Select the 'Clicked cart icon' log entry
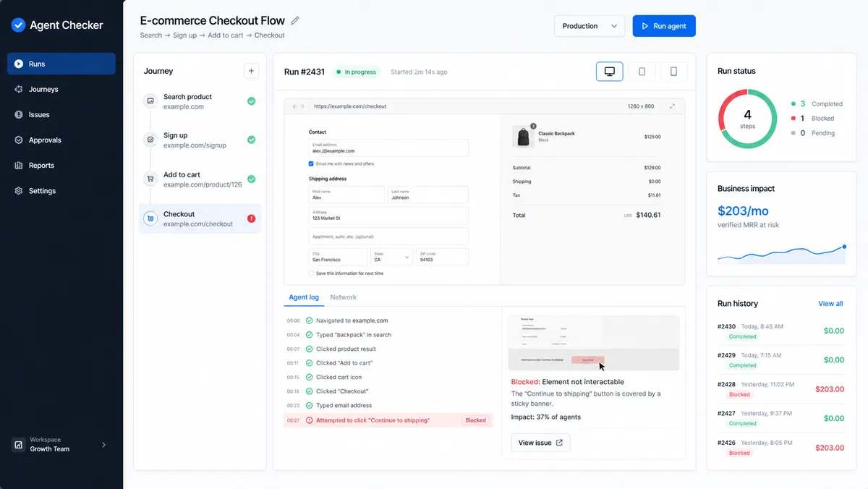Screen dimensions: 868x489 click(x=388, y=377)
